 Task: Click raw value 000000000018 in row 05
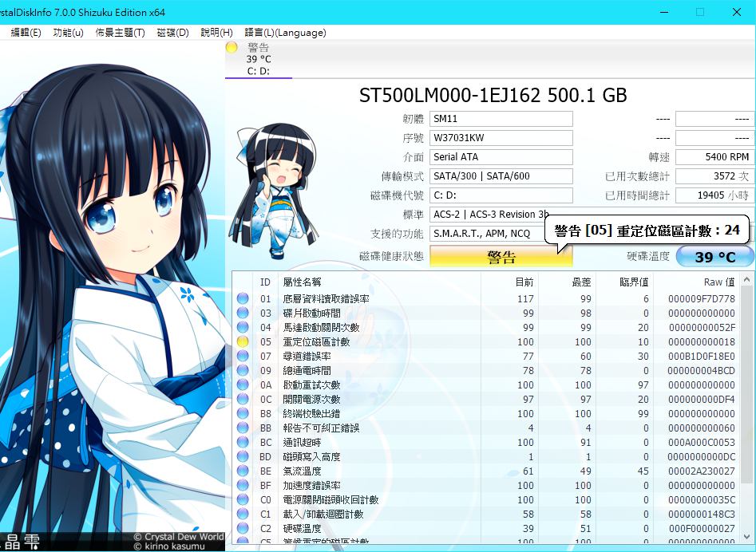coord(702,342)
